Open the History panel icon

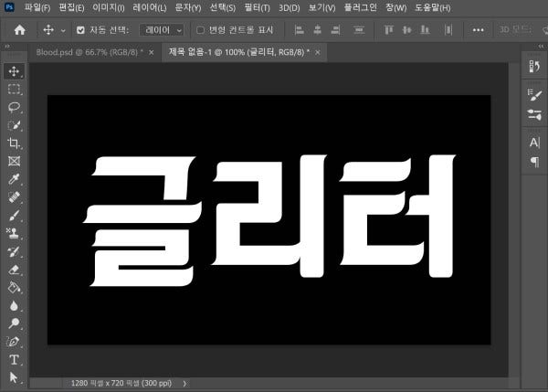pos(534,66)
